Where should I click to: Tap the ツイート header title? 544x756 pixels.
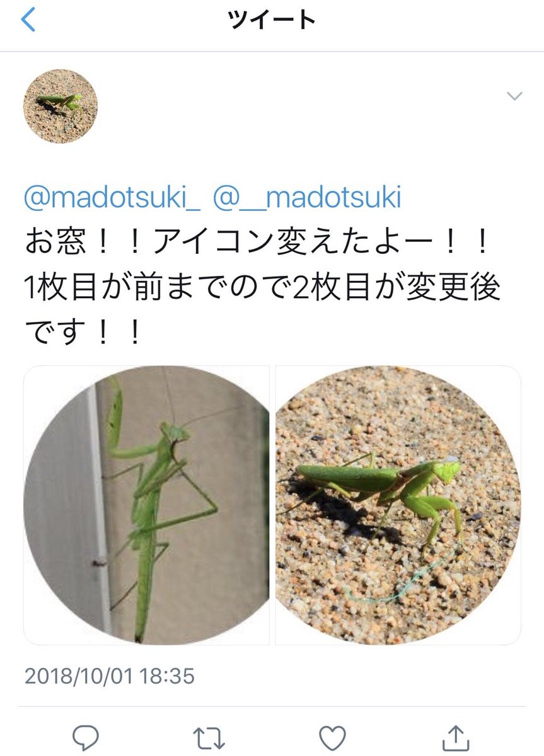point(272,20)
